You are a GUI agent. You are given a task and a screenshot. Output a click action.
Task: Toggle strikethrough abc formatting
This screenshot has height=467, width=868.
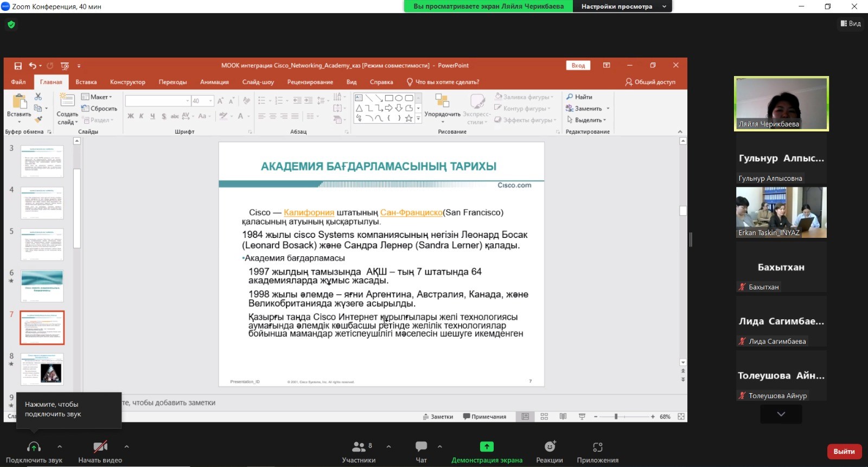click(175, 116)
